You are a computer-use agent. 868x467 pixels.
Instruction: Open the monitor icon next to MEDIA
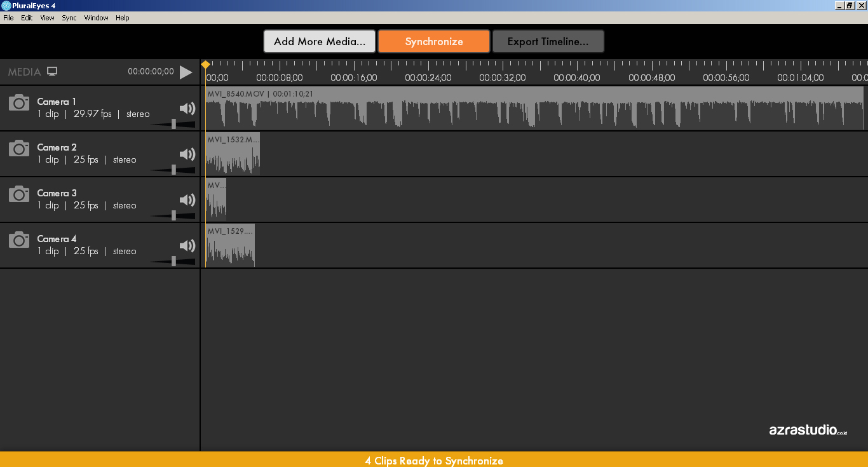52,71
